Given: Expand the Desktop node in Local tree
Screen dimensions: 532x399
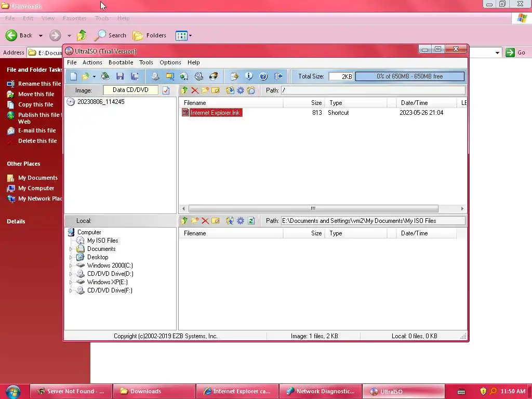Looking at the screenshot, I should (71, 257).
